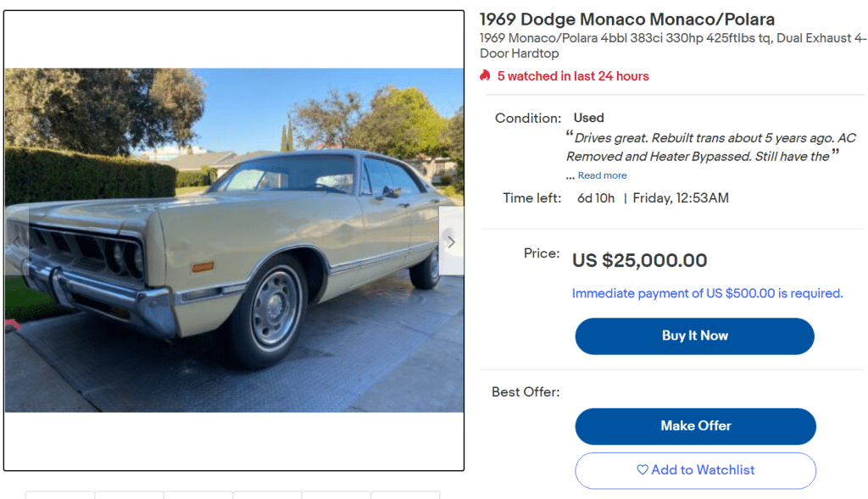Click the US $25,000.00 price
Viewport: 868px width, 499px height.
pyautogui.click(x=639, y=260)
